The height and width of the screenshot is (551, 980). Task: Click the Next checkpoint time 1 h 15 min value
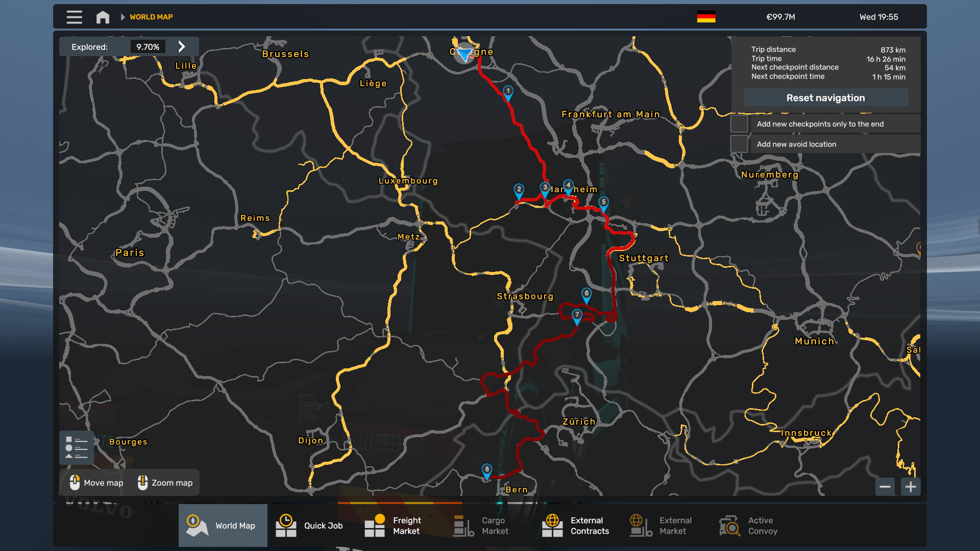coord(889,77)
